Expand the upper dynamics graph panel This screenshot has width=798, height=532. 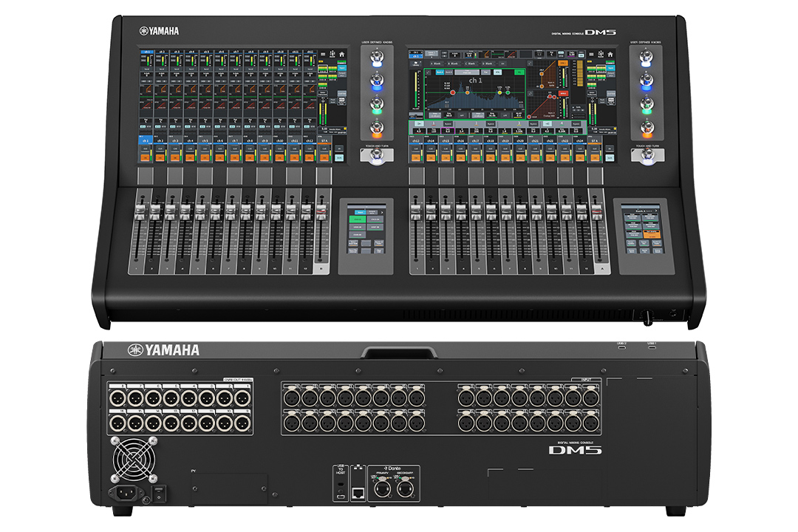[530, 63]
